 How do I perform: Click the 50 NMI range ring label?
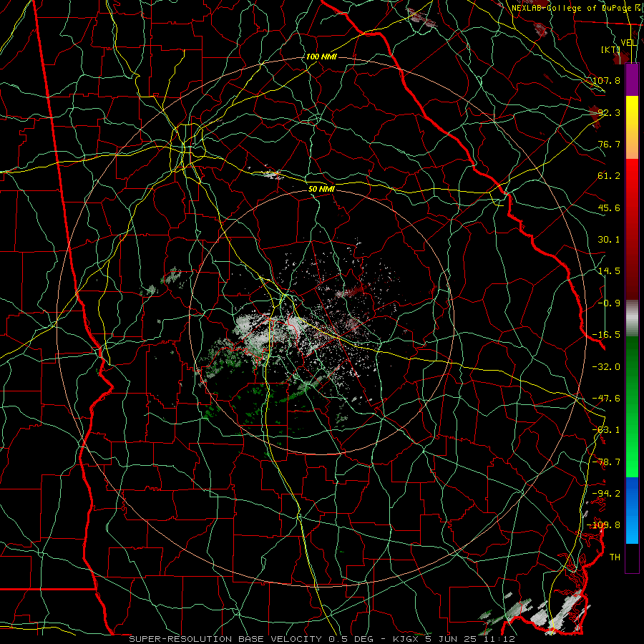pyautogui.click(x=321, y=190)
